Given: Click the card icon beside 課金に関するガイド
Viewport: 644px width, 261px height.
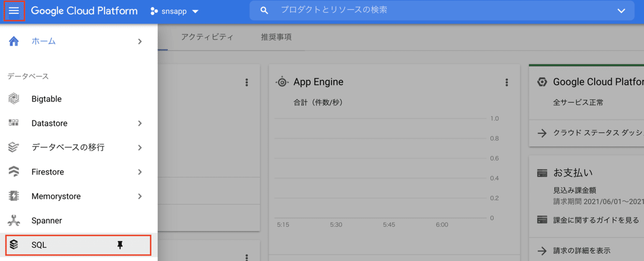Looking at the screenshot, I should point(542,220).
